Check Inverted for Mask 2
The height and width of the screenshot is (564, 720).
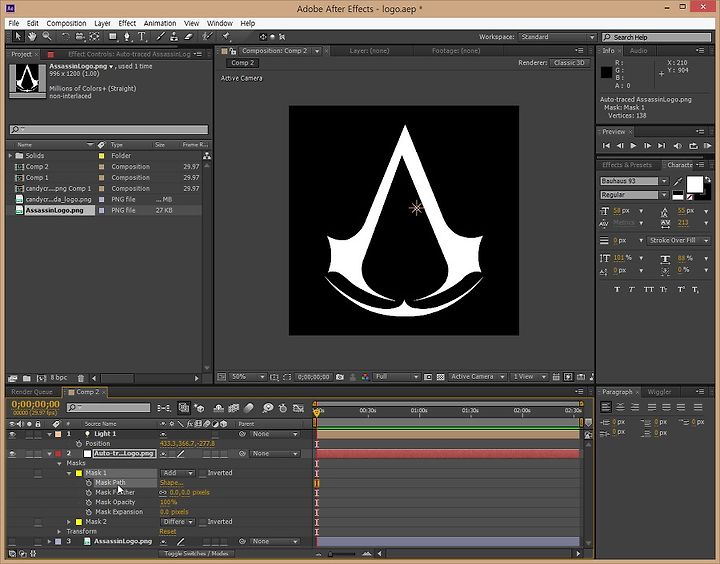(202, 522)
